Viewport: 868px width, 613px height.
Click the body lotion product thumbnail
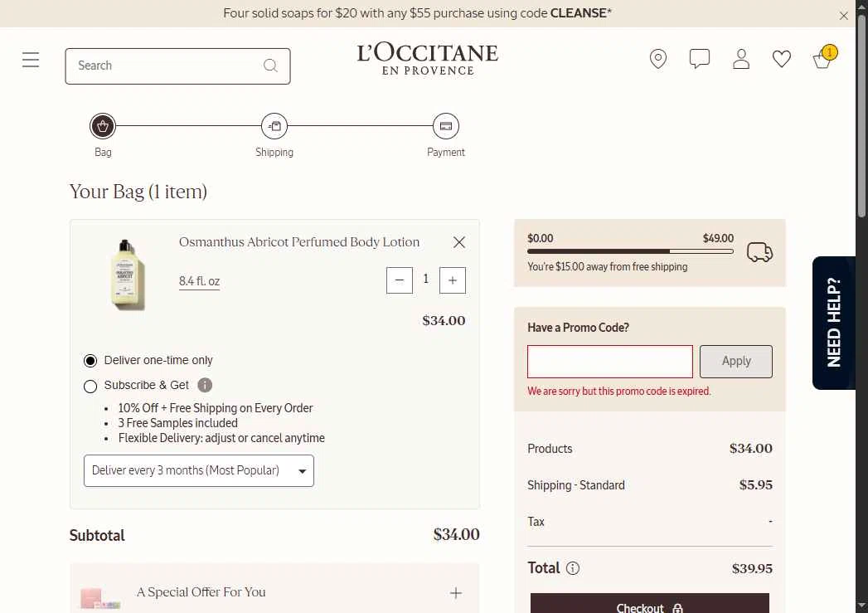pyautogui.click(x=128, y=275)
